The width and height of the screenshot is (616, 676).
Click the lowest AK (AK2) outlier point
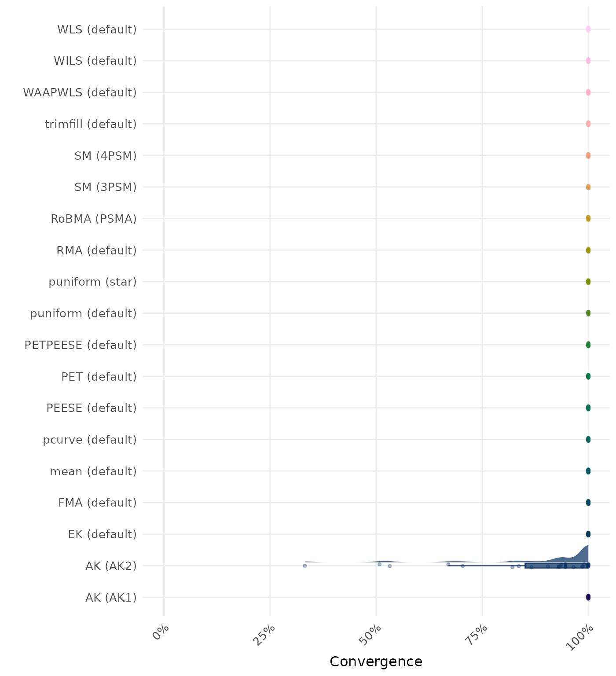click(x=304, y=566)
